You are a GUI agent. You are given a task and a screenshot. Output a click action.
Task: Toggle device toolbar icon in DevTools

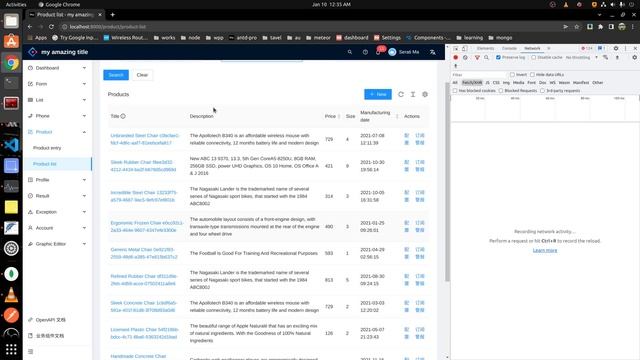[x=464, y=48]
